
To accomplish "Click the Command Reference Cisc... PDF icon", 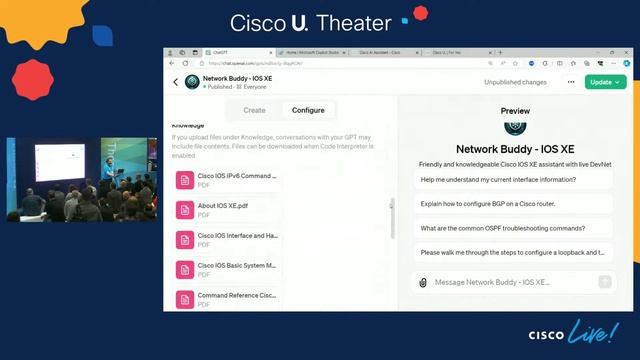I will 185,299.
